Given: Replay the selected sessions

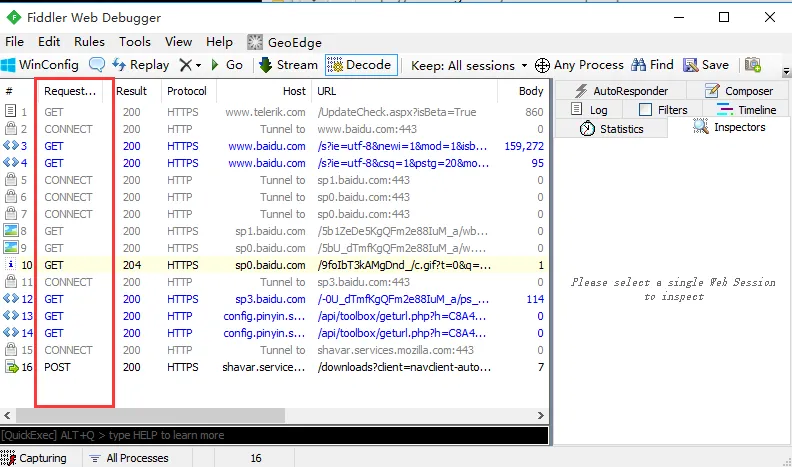Looking at the screenshot, I should point(141,65).
